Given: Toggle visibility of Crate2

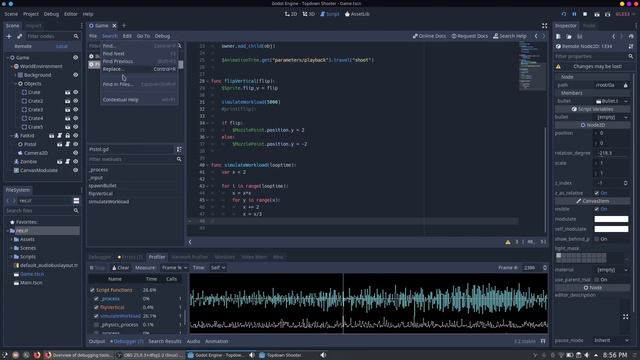Looking at the screenshot, I should tap(76, 101).
